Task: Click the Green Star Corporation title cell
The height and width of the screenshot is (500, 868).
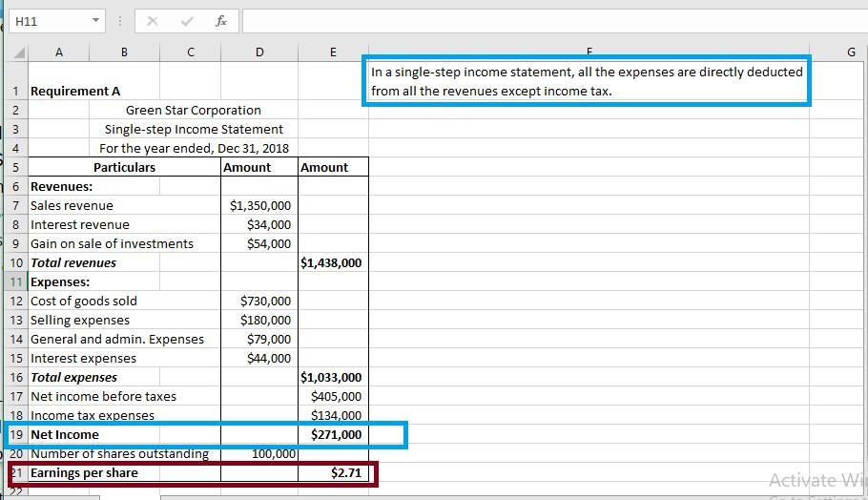Action: coord(193,110)
